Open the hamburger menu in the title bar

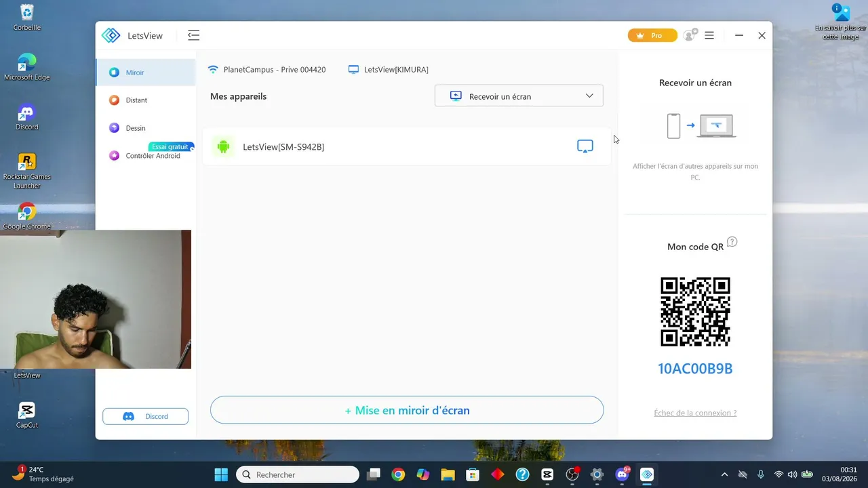pos(709,35)
